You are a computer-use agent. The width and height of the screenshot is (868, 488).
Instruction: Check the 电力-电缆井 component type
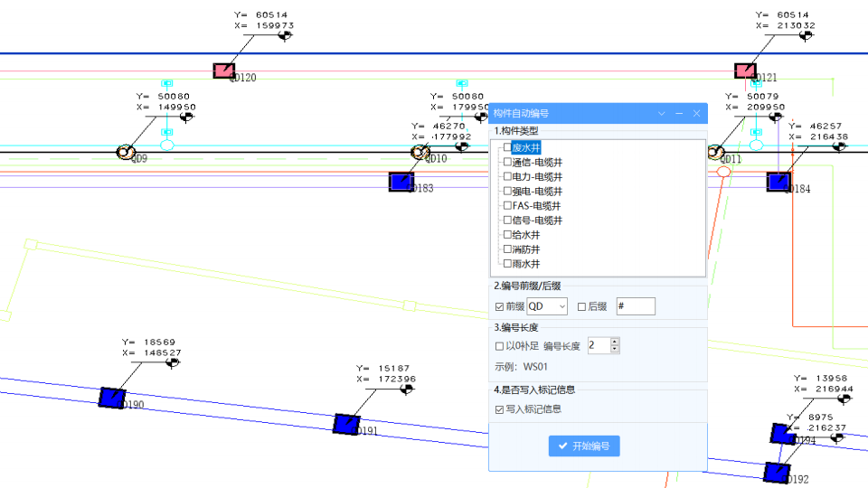507,176
